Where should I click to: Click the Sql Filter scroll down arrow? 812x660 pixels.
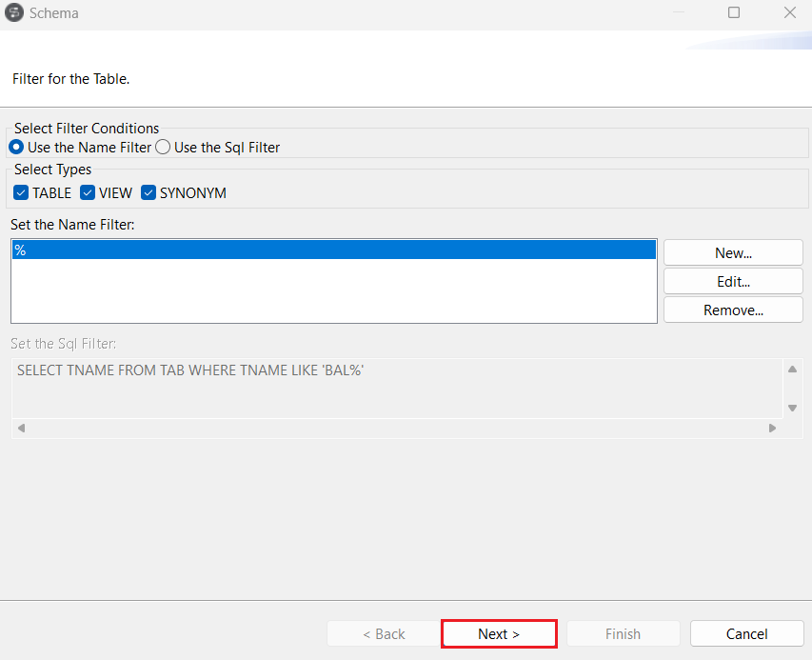[x=792, y=408]
